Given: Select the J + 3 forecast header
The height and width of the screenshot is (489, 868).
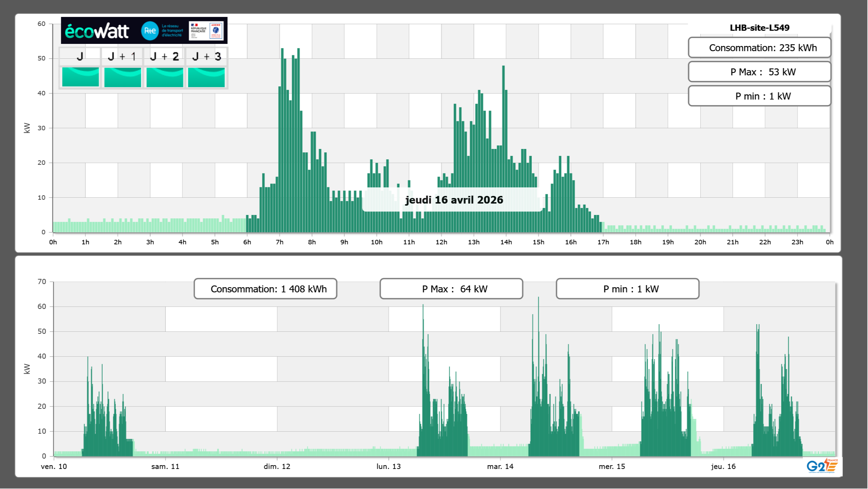Looking at the screenshot, I should [206, 56].
